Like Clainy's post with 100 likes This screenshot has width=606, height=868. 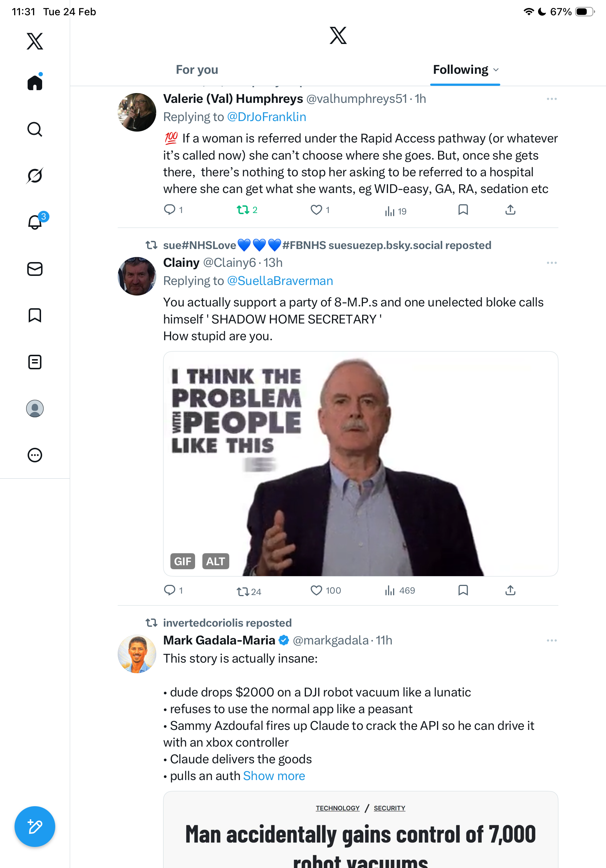coord(316,590)
